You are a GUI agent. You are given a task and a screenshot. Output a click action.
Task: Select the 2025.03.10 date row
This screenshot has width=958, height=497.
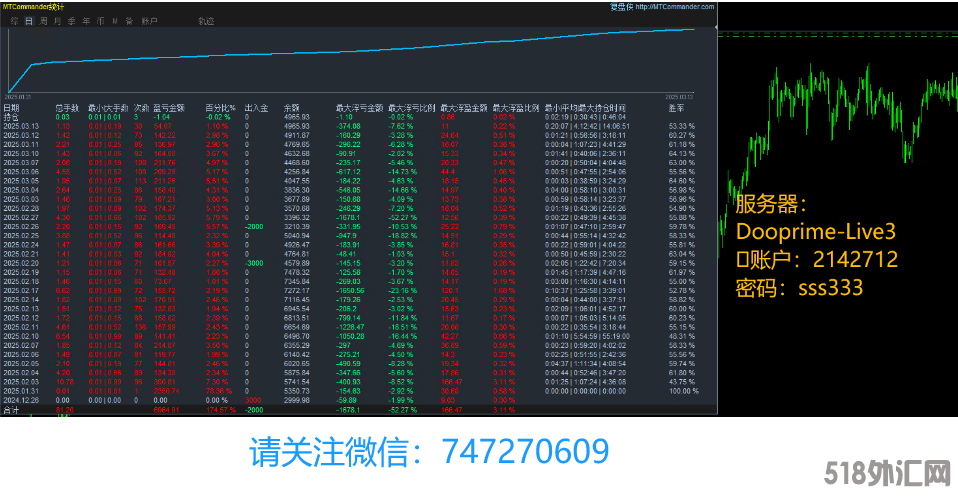(x=359, y=153)
